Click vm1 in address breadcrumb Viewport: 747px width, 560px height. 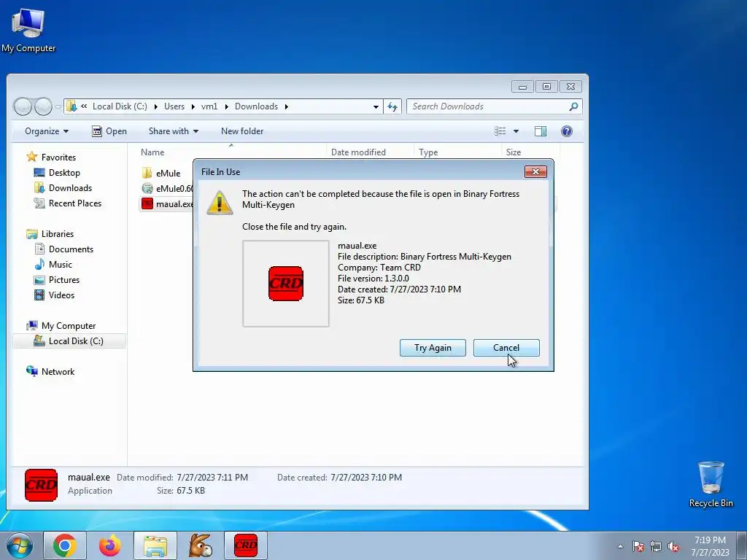(x=209, y=106)
